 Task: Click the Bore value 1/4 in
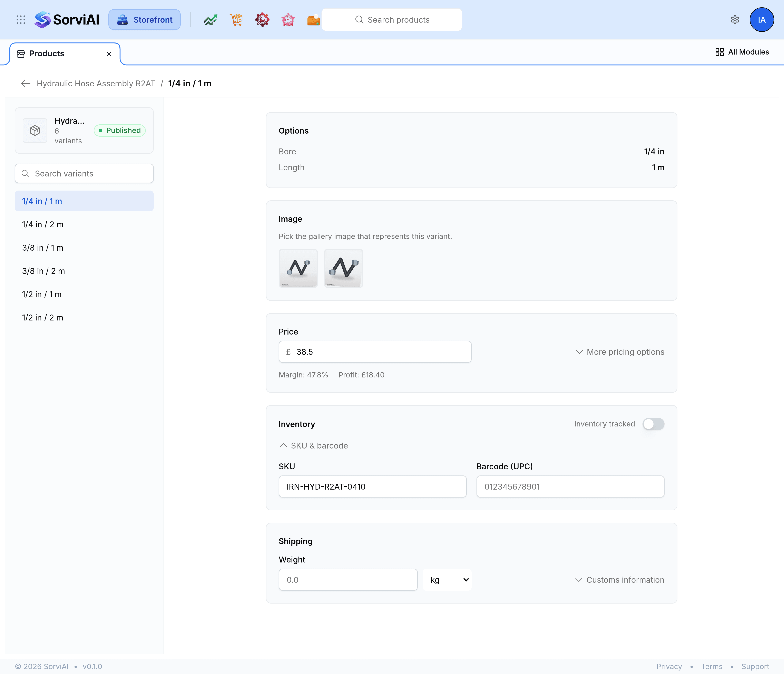point(654,151)
